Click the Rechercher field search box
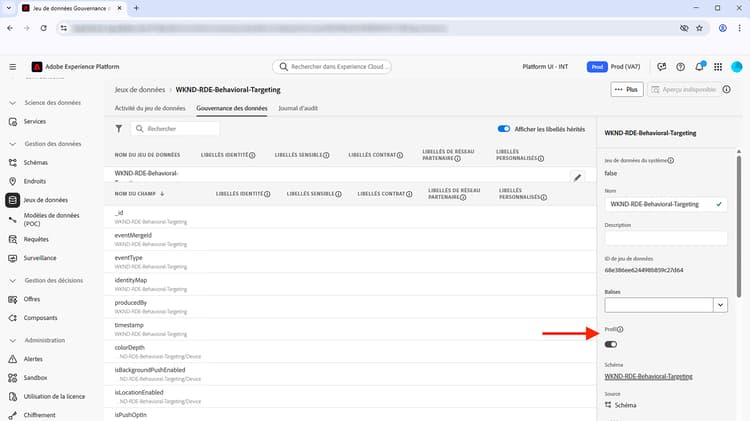The height and width of the screenshot is (421, 750). click(175, 129)
